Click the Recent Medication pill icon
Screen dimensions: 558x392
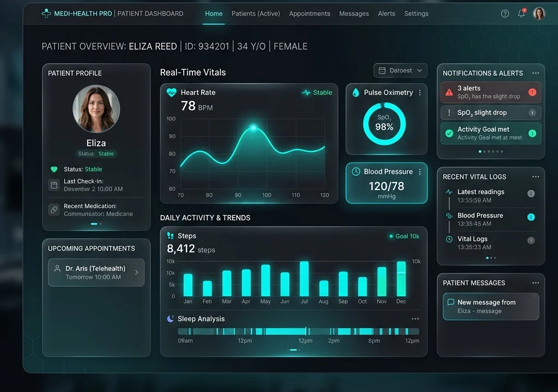54,210
